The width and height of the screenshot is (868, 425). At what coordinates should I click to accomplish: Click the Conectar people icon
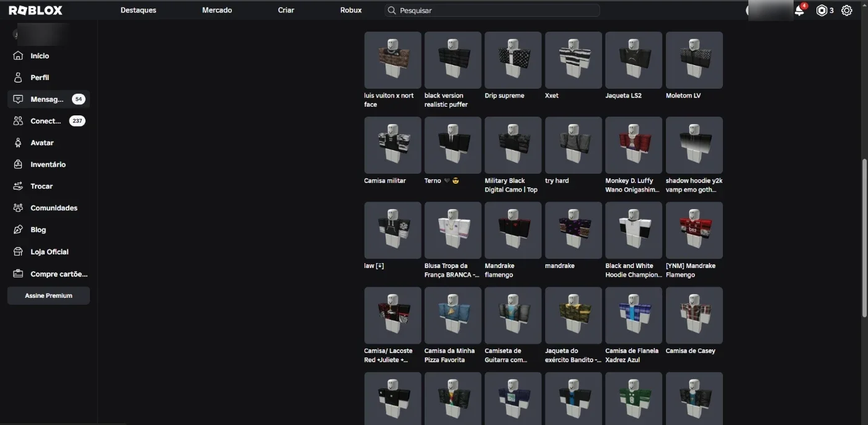point(18,121)
